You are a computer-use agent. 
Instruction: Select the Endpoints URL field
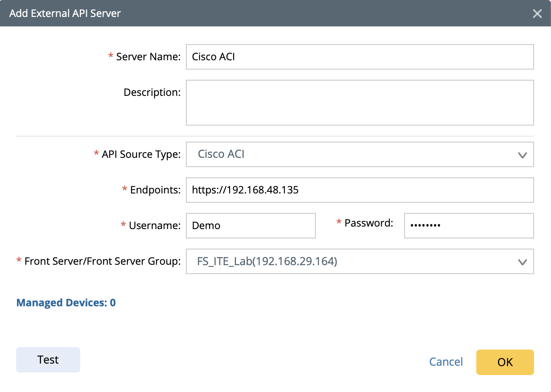(x=360, y=190)
